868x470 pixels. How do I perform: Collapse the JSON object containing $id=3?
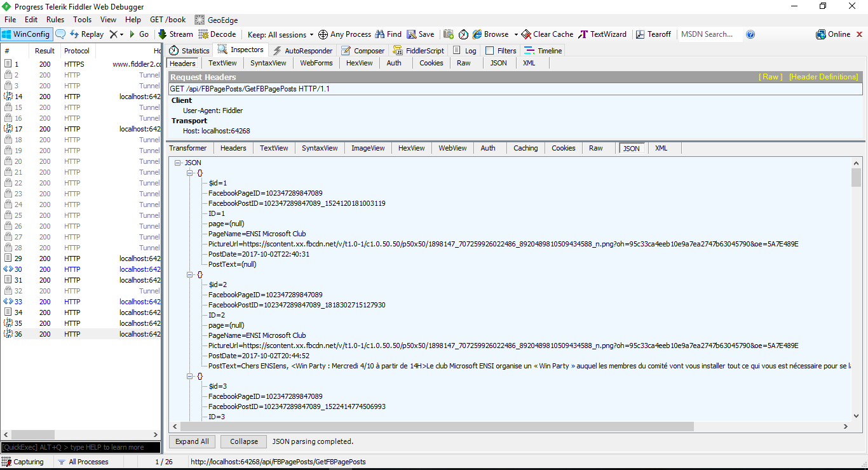[x=189, y=376]
